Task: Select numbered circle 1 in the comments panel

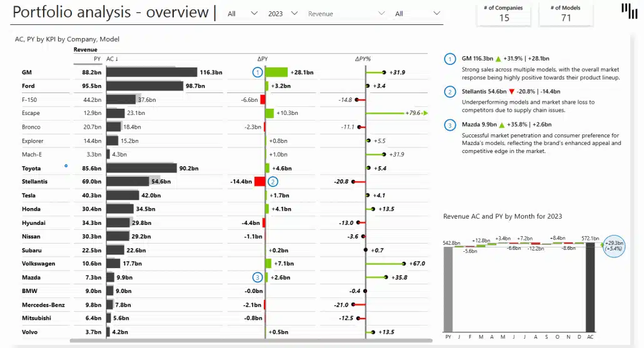Action: pyautogui.click(x=450, y=59)
